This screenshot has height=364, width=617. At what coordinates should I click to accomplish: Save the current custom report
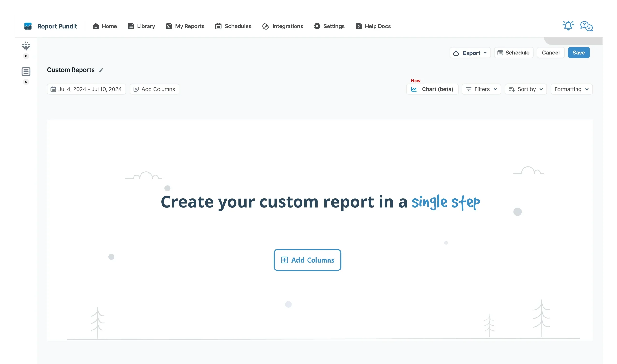[x=578, y=53]
